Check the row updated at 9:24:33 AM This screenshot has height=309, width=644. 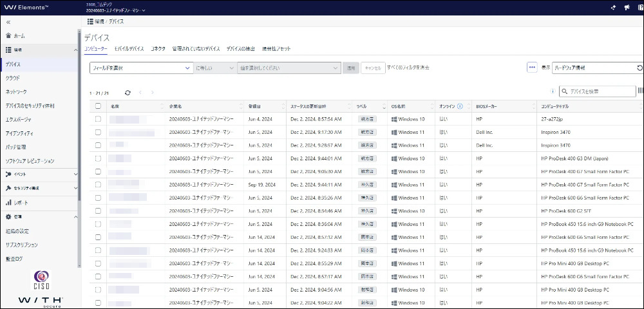(98, 250)
